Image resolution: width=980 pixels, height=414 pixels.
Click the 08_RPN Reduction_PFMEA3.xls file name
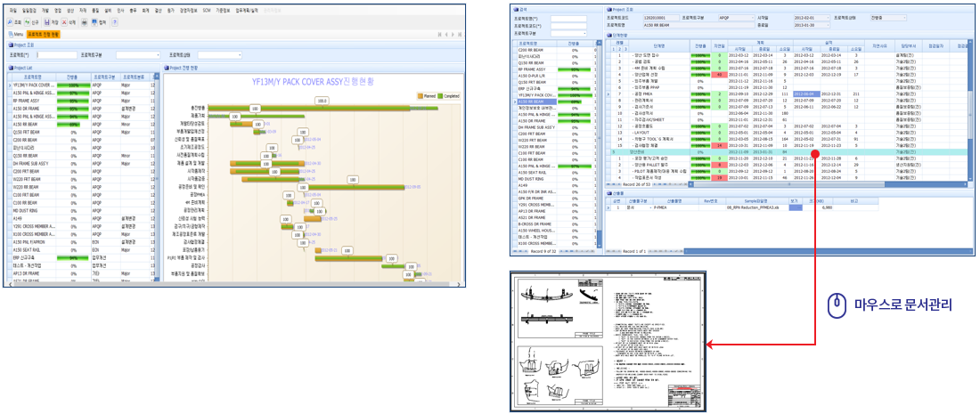pyautogui.click(x=753, y=207)
